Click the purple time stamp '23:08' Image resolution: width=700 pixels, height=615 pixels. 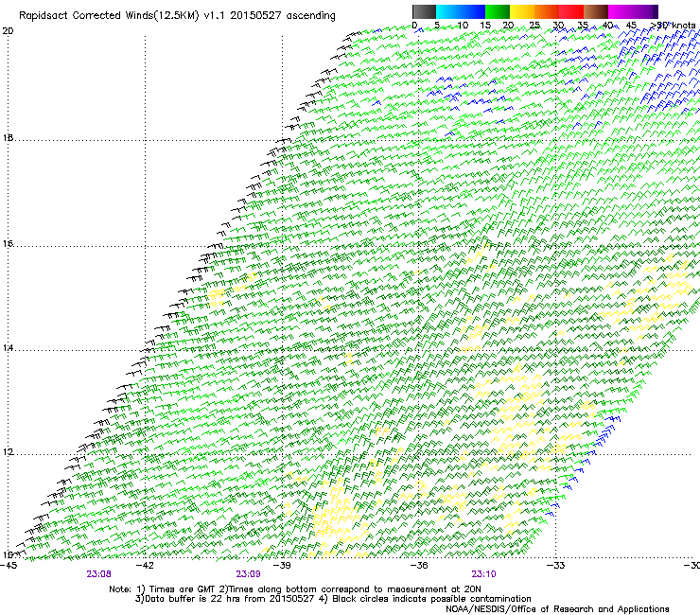coord(98,574)
